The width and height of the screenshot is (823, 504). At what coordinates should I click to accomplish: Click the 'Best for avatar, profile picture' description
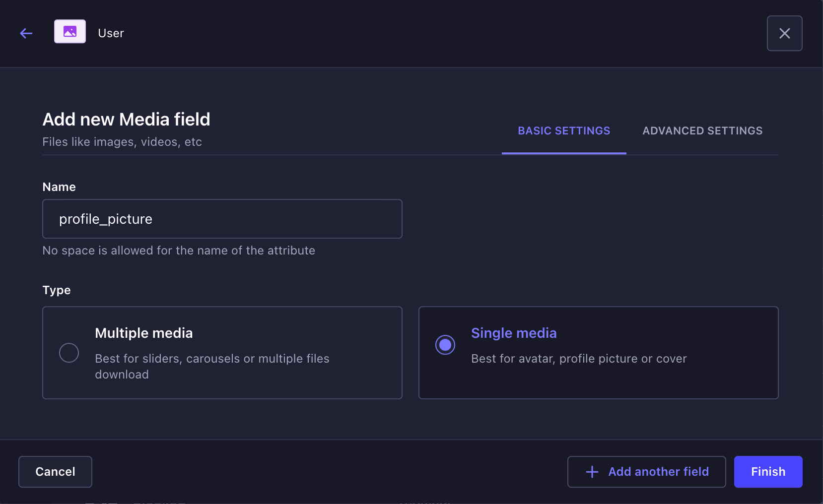579,359
